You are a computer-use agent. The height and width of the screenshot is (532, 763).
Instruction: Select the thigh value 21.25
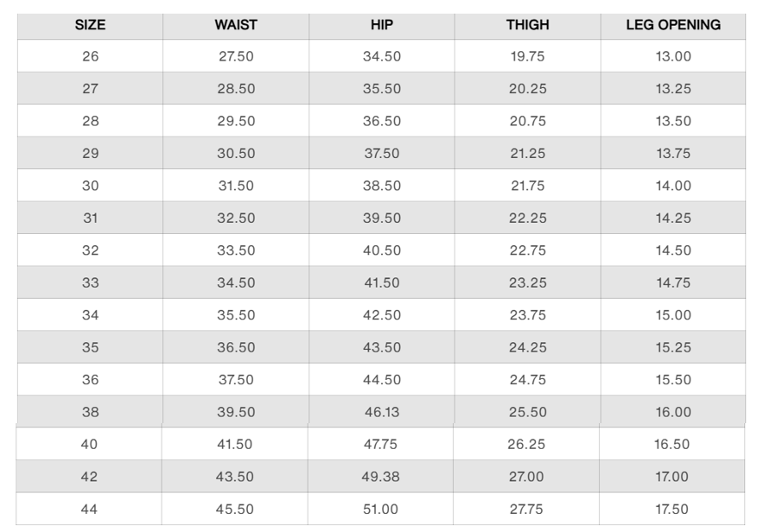point(527,154)
